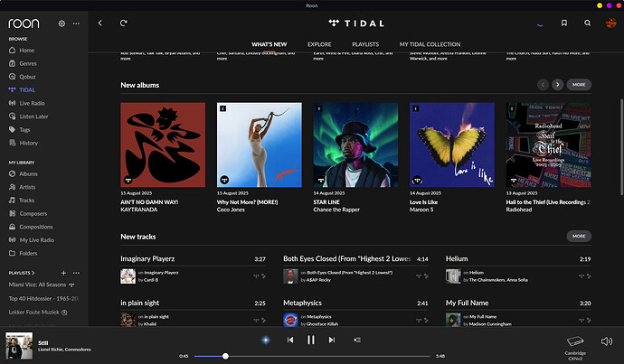Show next new albums with right chevron
Image resolution: width=624 pixels, height=364 pixels.
coord(558,84)
